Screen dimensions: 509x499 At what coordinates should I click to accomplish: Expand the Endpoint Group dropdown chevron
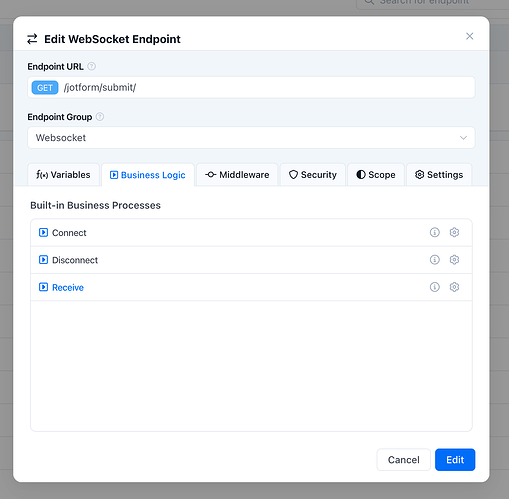[x=463, y=138]
